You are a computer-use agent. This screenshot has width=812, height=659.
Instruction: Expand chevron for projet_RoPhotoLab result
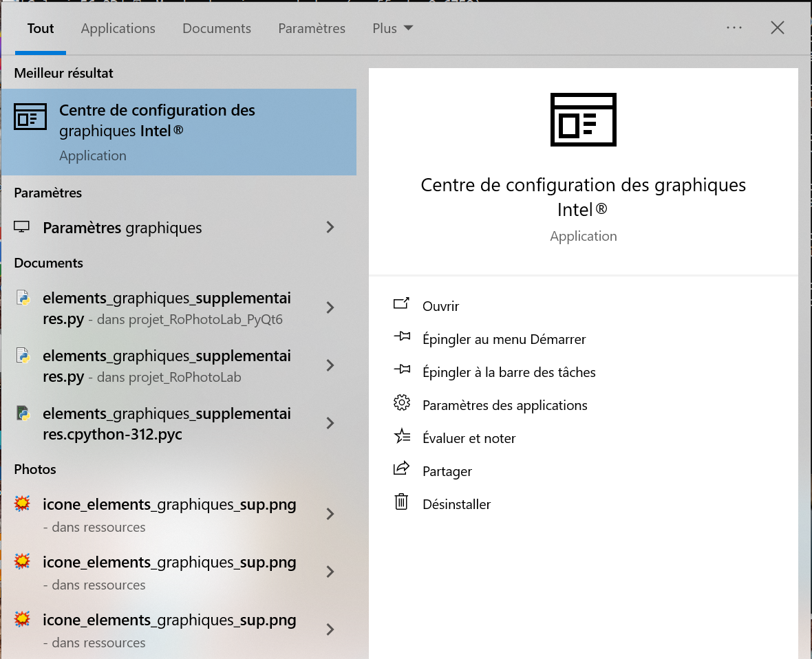pos(330,365)
